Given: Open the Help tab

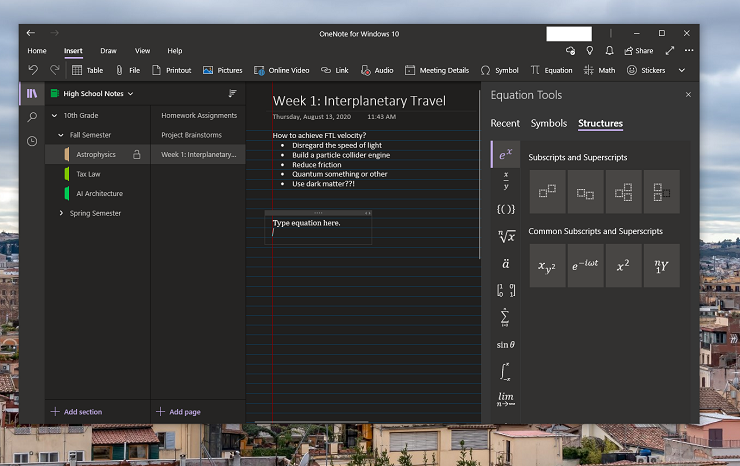Looking at the screenshot, I should 175,51.
